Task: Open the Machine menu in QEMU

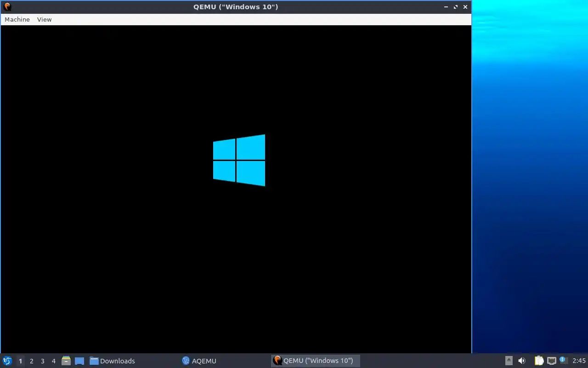Action: 17,19
